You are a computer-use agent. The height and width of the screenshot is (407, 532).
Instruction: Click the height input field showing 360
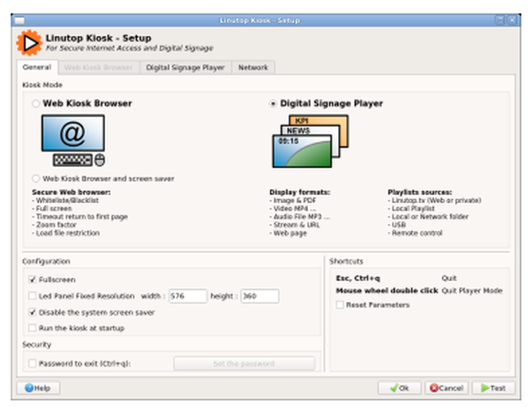coord(260,296)
